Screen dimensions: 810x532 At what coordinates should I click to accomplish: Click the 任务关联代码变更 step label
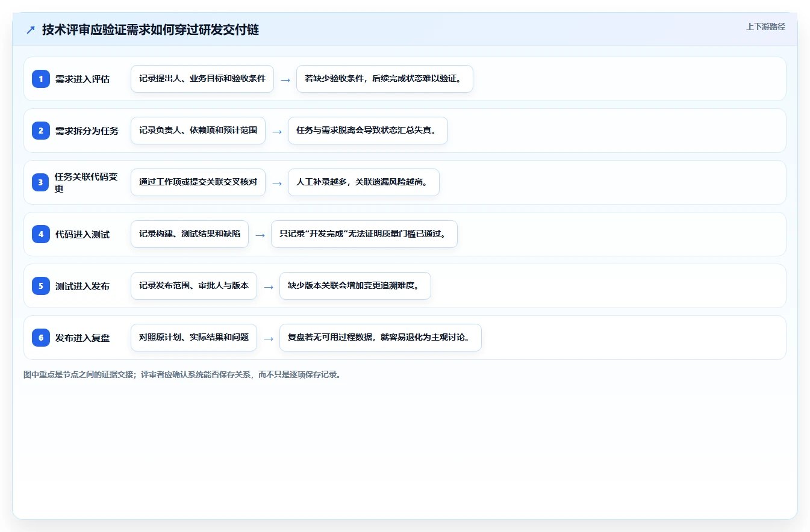point(86,182)
